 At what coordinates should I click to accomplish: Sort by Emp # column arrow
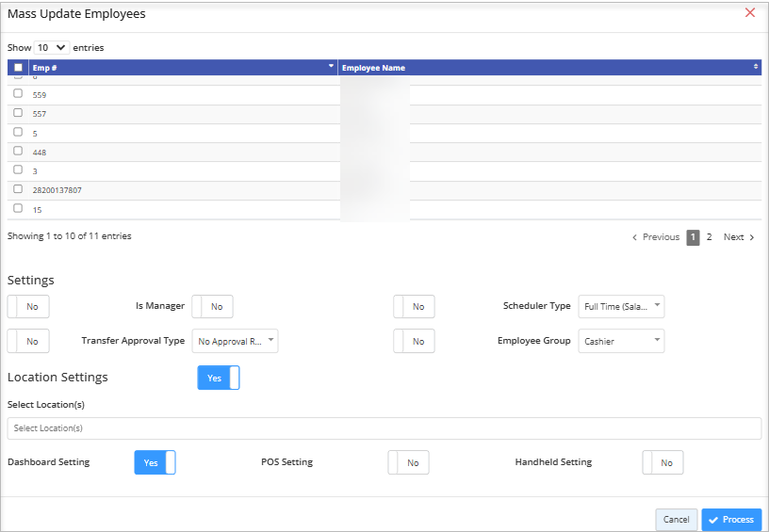click(331, 66)
